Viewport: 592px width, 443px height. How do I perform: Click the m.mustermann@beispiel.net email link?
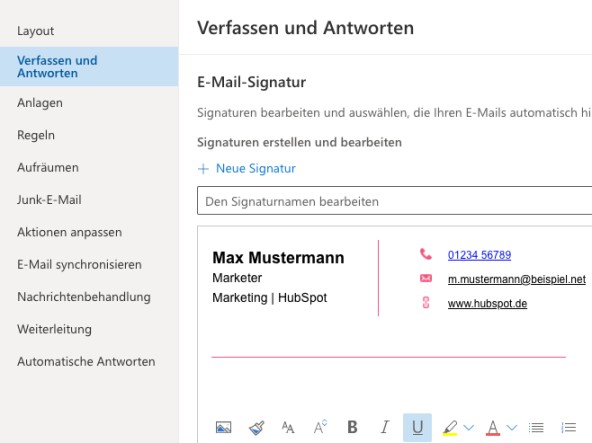[516, 279]
